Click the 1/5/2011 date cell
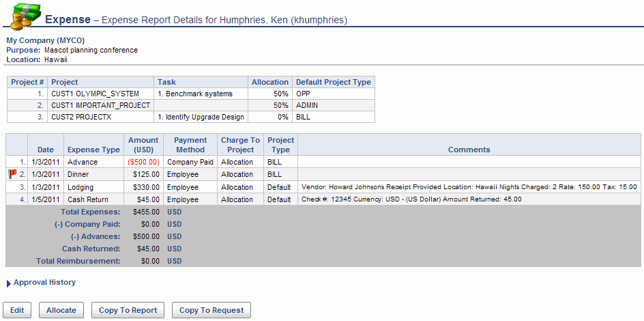Image resolution: width=644 pixels, height=321 pixels. tap(46, 199)
